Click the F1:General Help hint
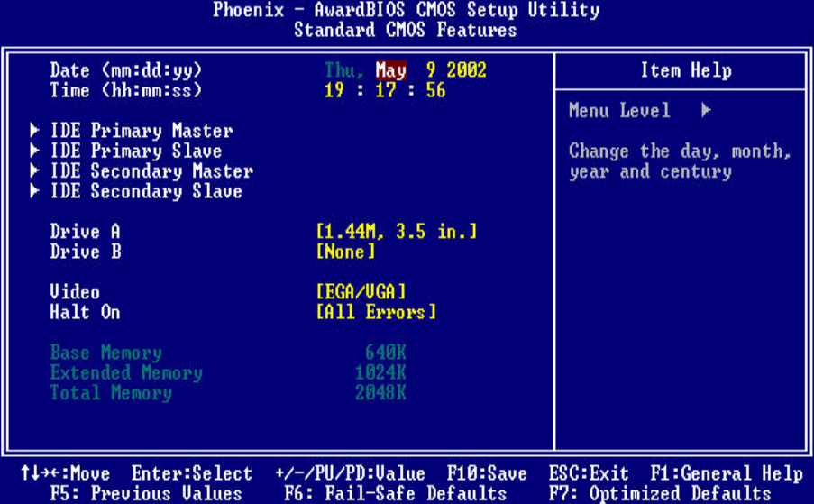 pyautogui.click(x=727, y=474)
